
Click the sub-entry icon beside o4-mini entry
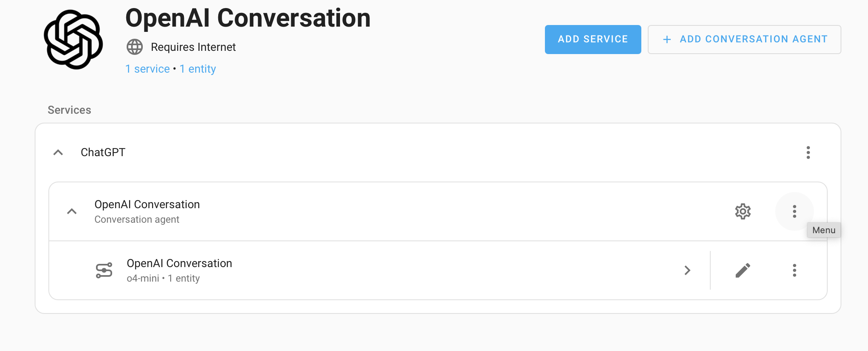point(104,270)
